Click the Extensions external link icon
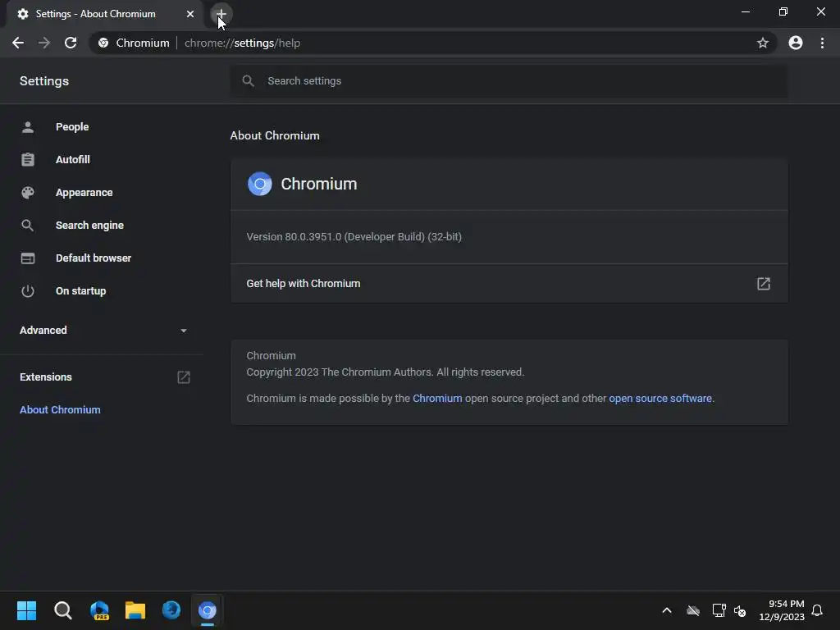 point(184,377)
